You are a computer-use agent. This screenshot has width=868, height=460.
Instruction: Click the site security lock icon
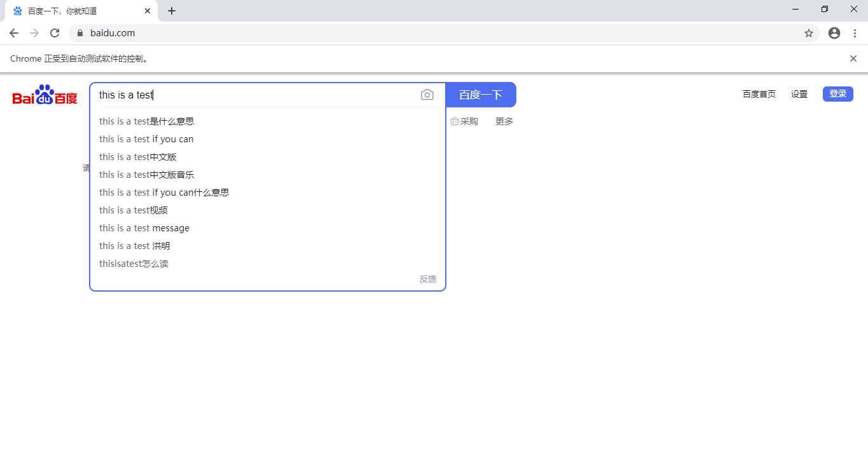[x=80, y=32]
